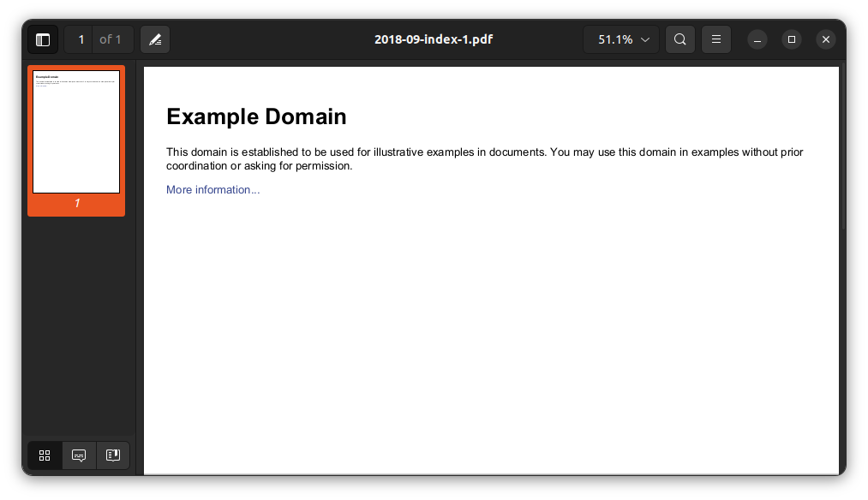Activate the annotate pencil tool

155,39
